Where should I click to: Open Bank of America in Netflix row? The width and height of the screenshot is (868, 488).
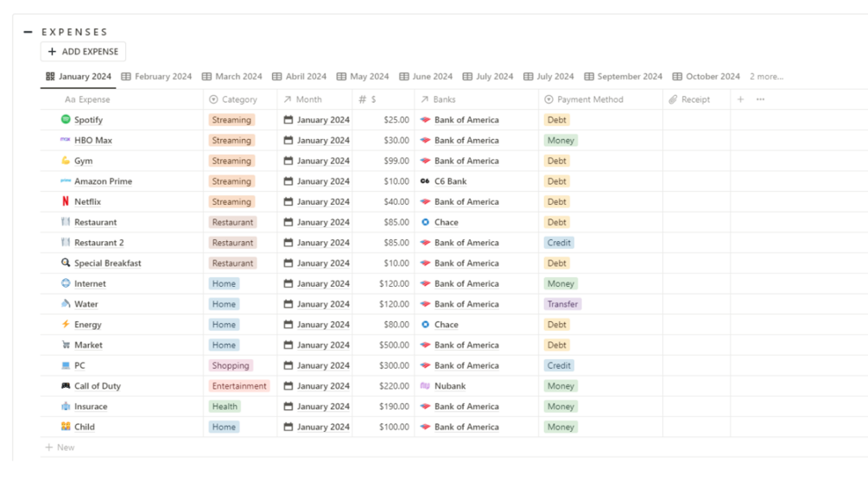[466, 202]
